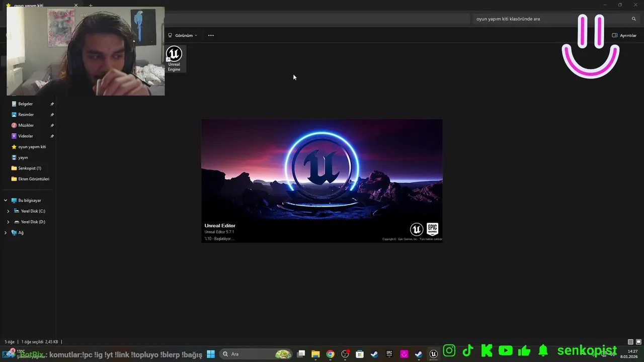Screen dimensions: 644x362
Task: Open the Windows Start menu
Action: pos(211,354)
